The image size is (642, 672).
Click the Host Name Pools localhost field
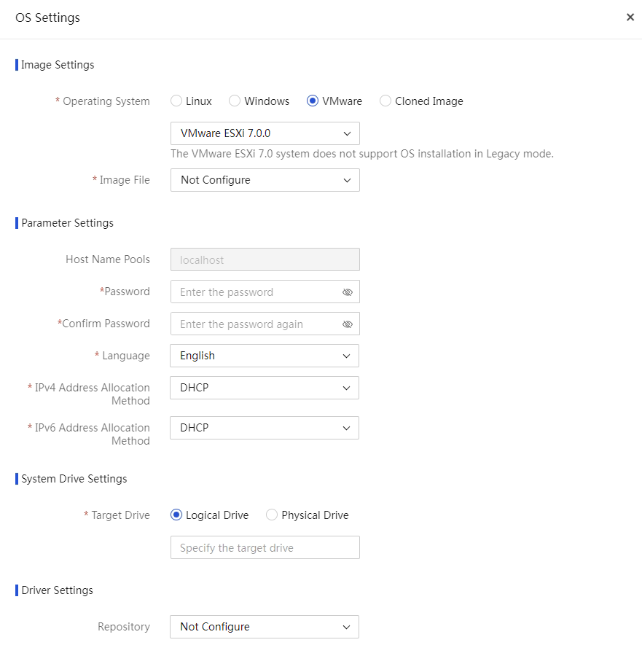265,259
